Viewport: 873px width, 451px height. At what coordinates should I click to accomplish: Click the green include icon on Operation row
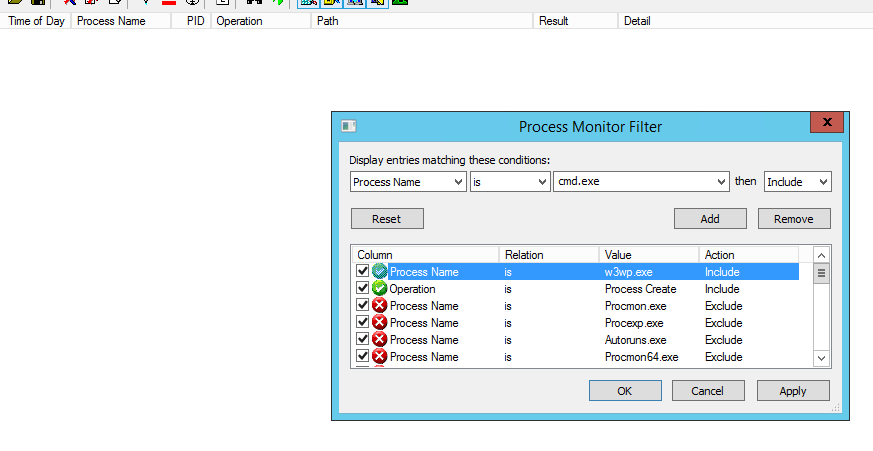tap(379, 289)
